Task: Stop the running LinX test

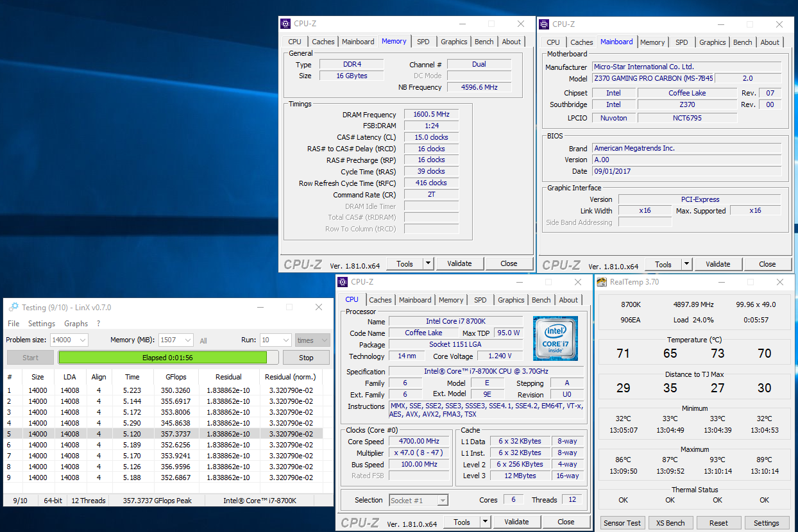Action: [x=306, y=358]
